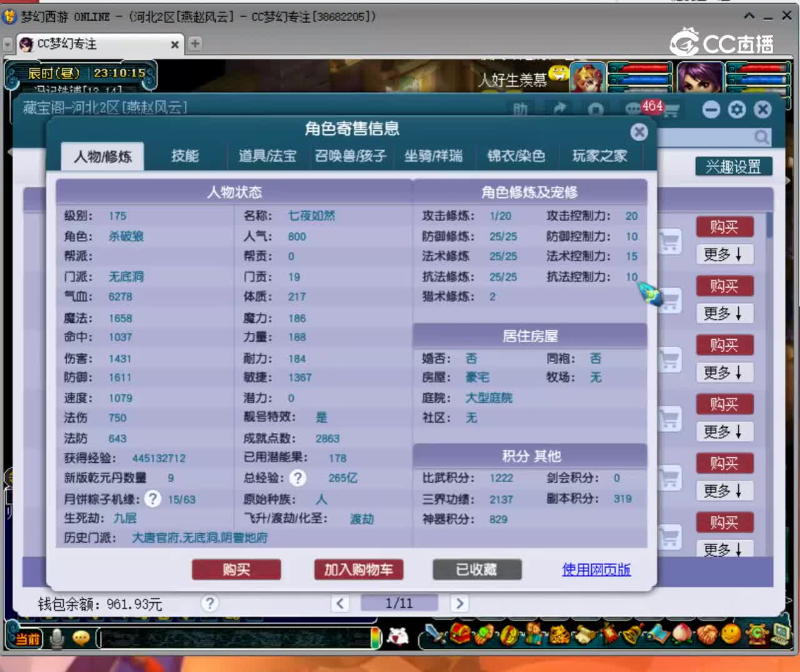Screen dimensions: 800x672
Task: Click the help icon beside wallet balance
Action: pos(209,603)
